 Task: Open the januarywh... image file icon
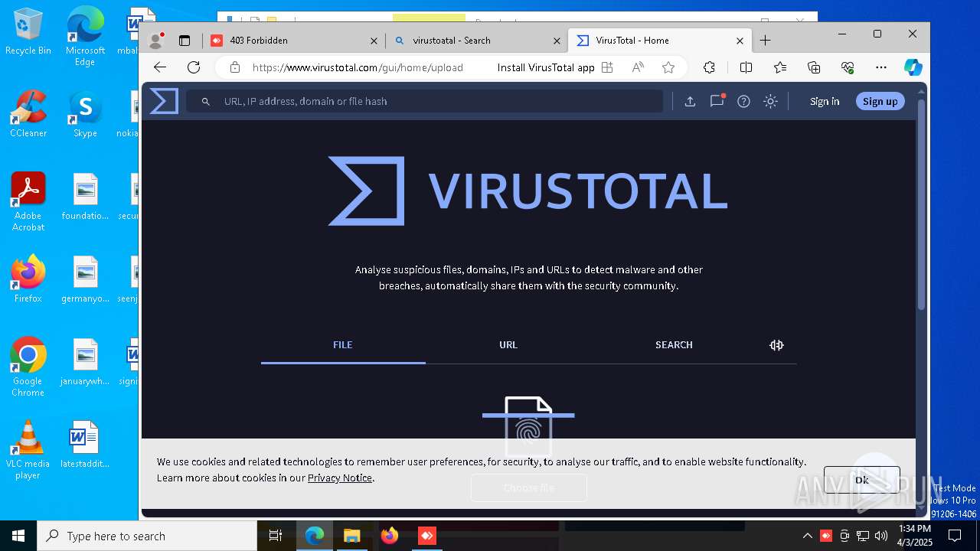tap(85, 362)
